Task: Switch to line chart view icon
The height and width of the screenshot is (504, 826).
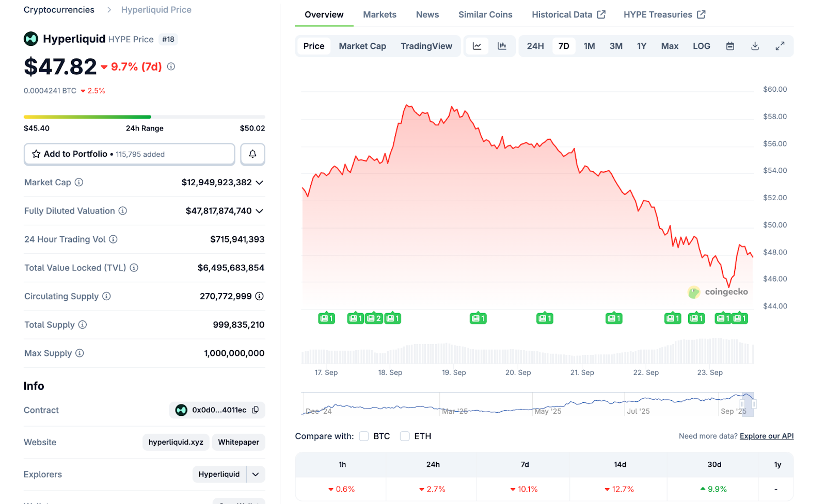Action: pos(477,46)
